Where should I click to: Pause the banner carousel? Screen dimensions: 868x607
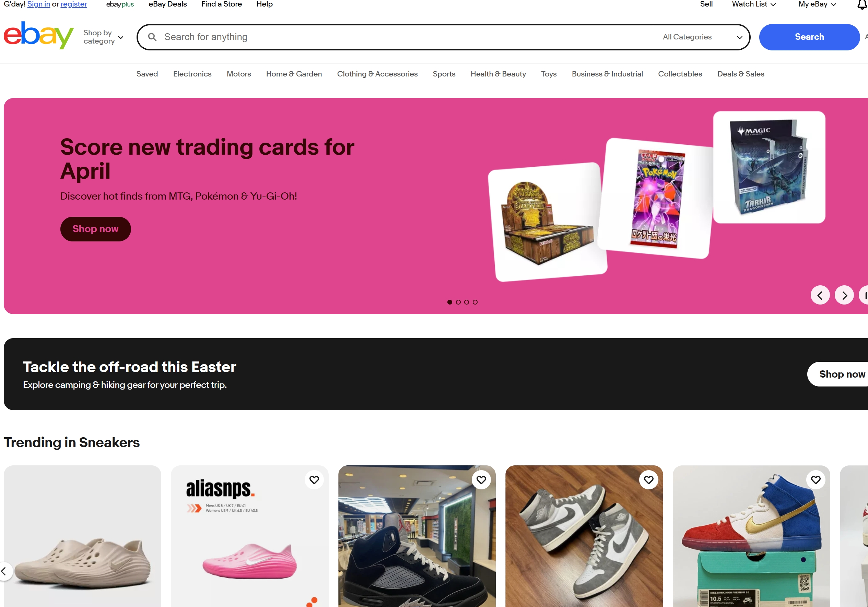(x=864, y=295)
